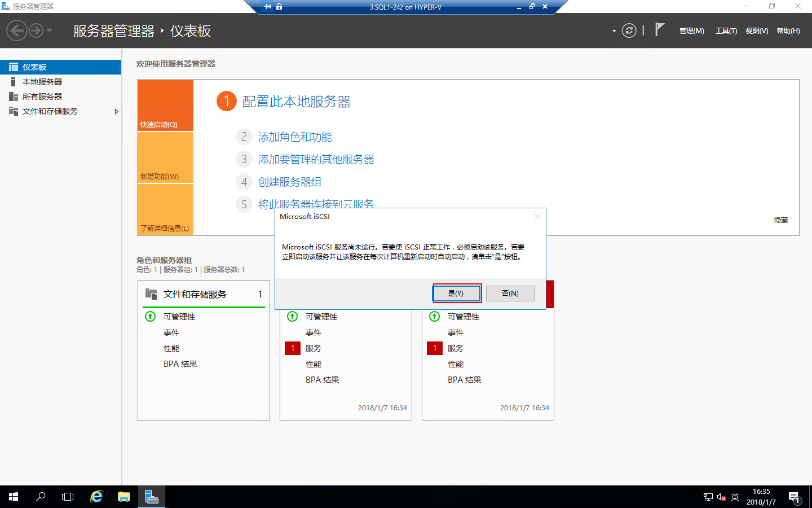Open the 管理(M) menu
The width and height of the screenshot is (812, 508).
[x=691, y=31]
